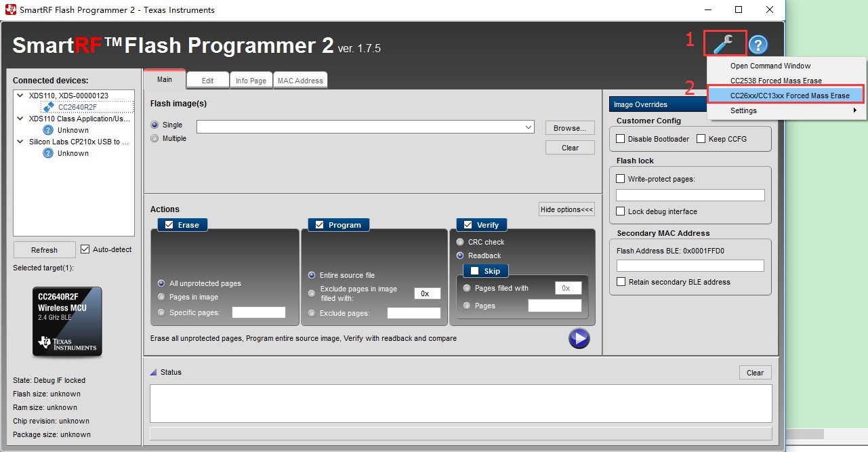Select Entire source file program option
The width and height of the screenshot is (868, 452).
[x=312, y=275]
